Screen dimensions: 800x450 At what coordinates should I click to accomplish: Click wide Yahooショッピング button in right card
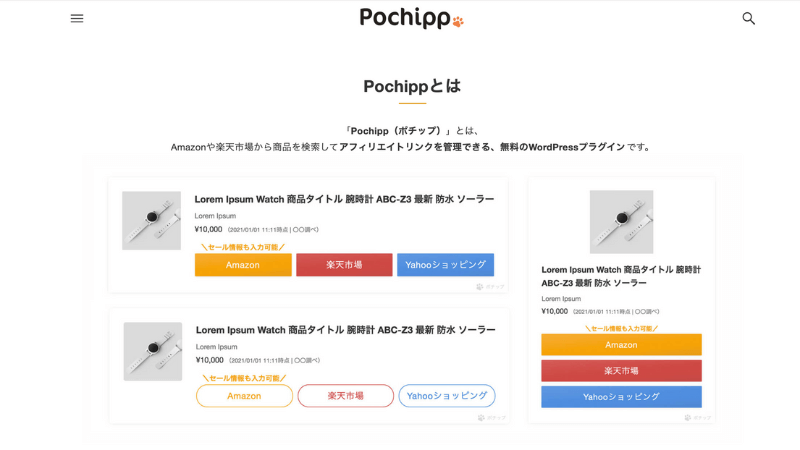point(621,397)
